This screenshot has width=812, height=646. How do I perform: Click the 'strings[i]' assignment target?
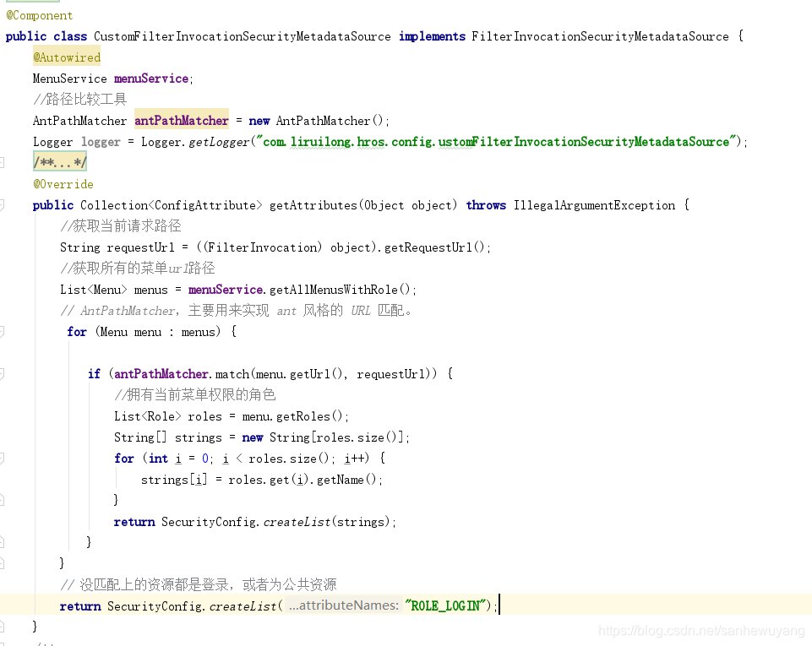coord(174,480)
